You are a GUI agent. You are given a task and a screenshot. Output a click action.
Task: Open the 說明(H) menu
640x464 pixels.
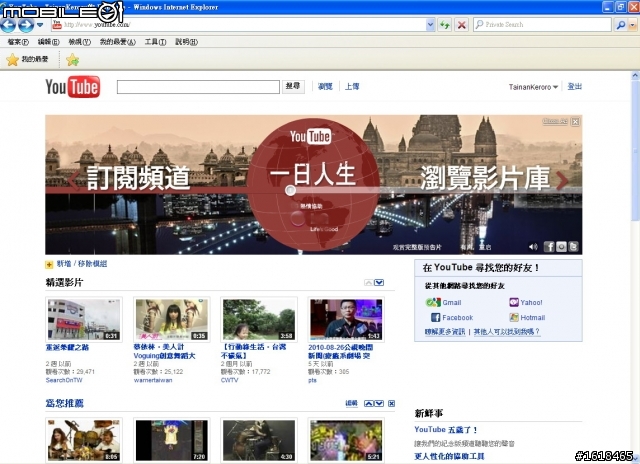click(187, 42)
